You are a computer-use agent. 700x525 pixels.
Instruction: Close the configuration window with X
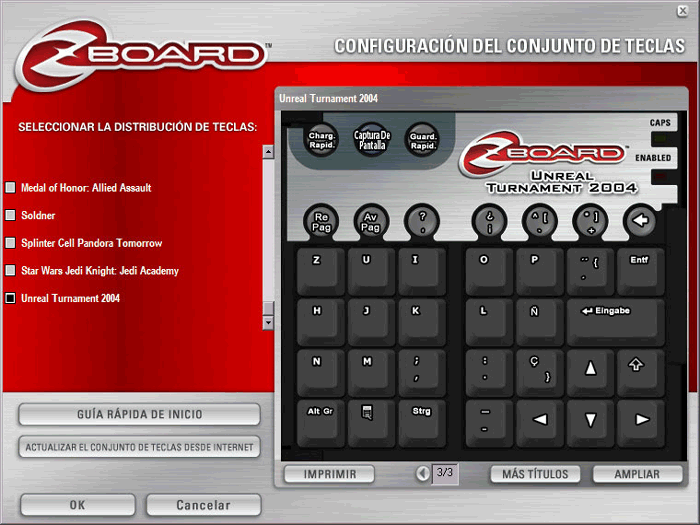[683, 10]
